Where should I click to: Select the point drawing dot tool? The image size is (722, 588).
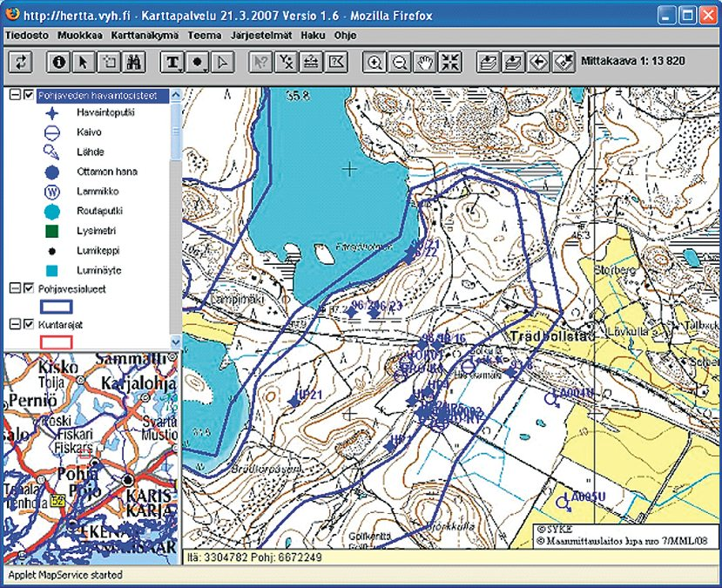(x=198, y=62)
